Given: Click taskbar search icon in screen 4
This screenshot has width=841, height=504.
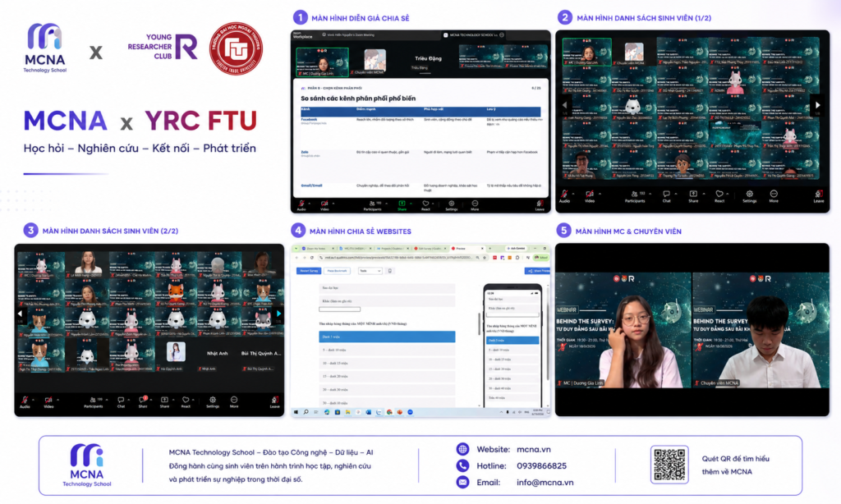Looking at the screenshot, I should tap(306, 412).
